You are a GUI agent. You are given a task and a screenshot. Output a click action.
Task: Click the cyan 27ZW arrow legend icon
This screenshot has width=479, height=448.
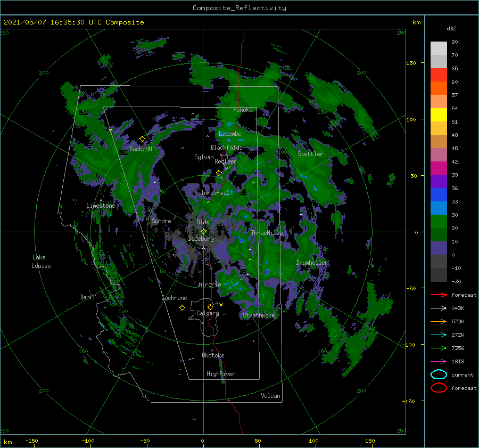pos(439,335)
